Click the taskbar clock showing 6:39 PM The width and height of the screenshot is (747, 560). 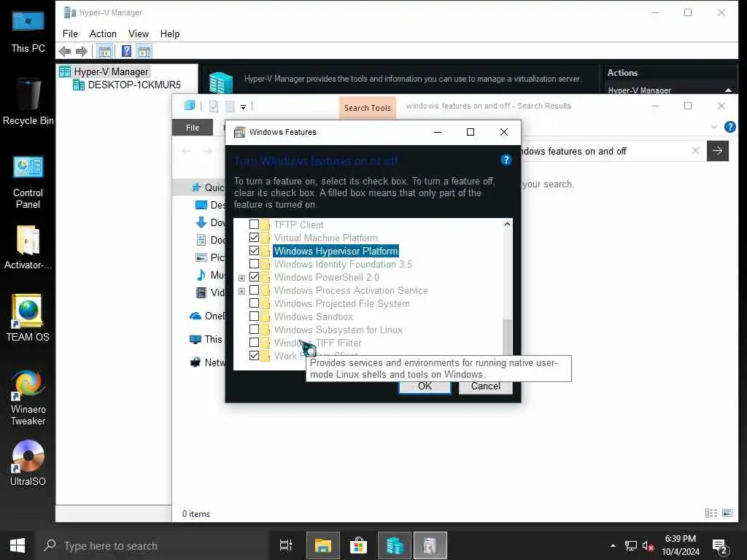681,545
